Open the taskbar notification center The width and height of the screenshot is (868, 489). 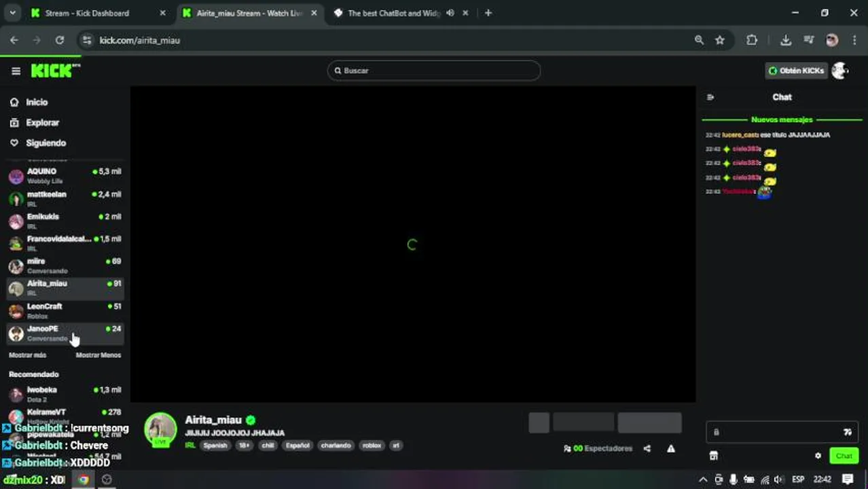pos(848,479)
